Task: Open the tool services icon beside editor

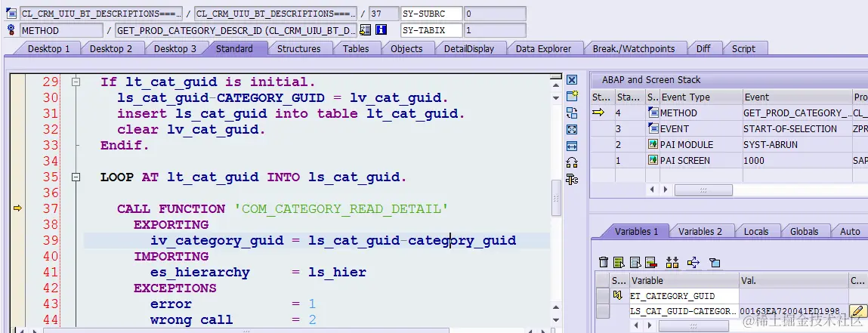Action: click(572, 179)
